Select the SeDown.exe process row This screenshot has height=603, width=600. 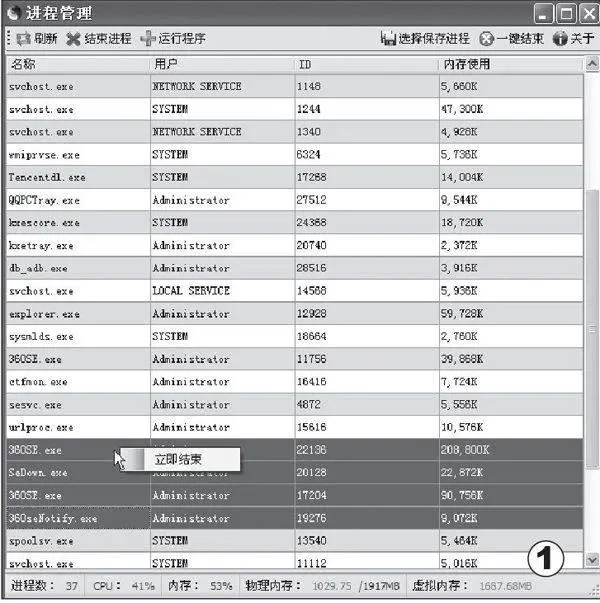coord(38,472)
